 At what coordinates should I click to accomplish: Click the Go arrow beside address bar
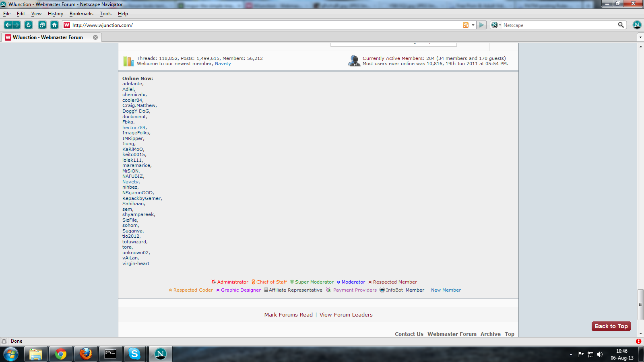[482, 25]
